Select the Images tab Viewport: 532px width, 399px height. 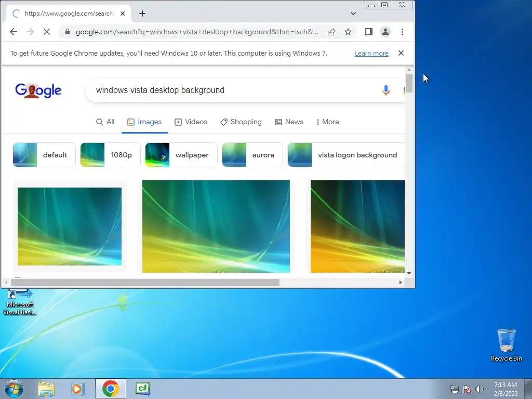(x=144, y=122)
